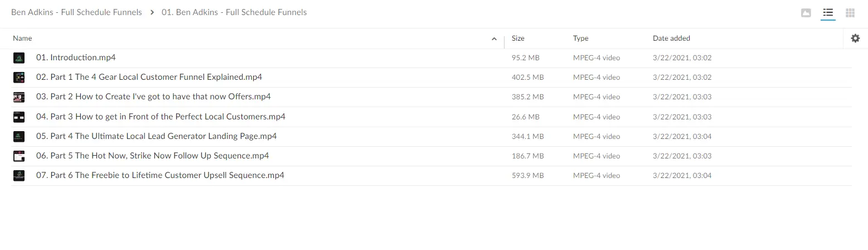The image size is (868, 250).
Task: Sort files by Size column
Action: point(518,39)
